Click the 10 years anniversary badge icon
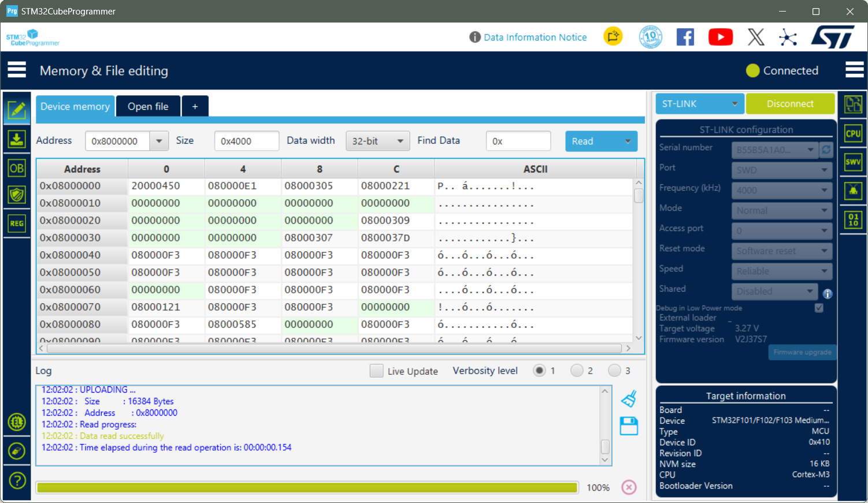Viewport: 868px width, 503px height. pyautogui.click(x=651, y=37)
